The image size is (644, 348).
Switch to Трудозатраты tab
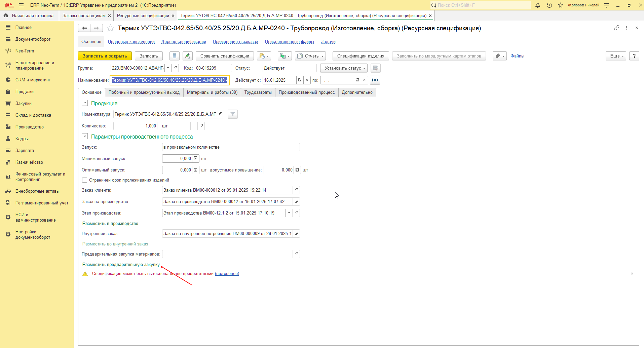[258, 92]
